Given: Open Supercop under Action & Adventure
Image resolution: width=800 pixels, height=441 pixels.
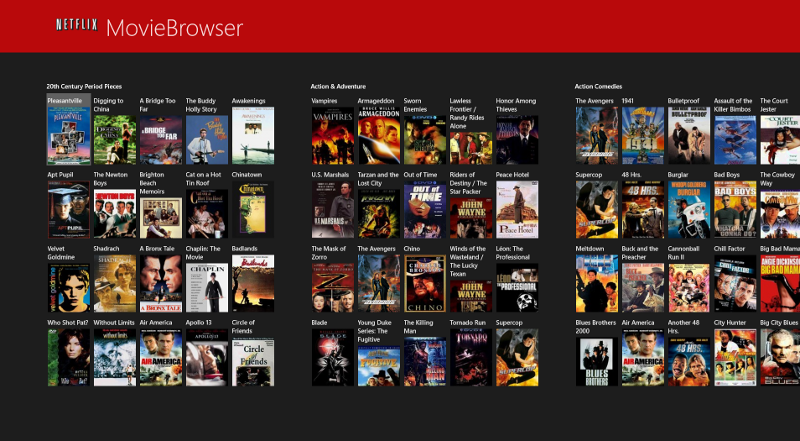Looking at the screenshot, I should [x=517, y=357].
